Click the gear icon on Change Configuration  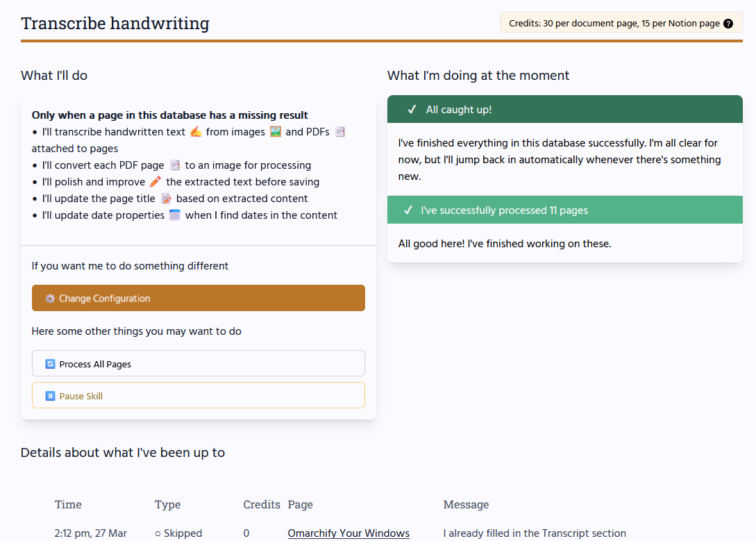click(x=50, y=299)
